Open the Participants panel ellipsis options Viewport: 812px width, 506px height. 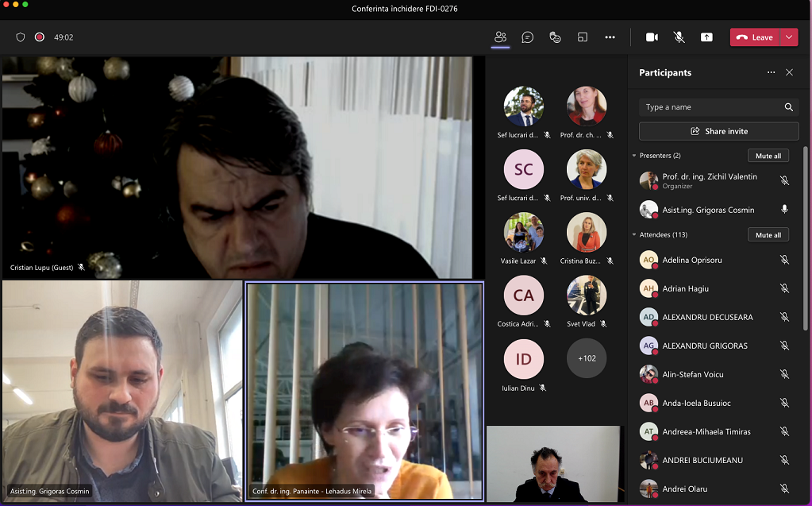pyautogui.click(x=771, y=72)
